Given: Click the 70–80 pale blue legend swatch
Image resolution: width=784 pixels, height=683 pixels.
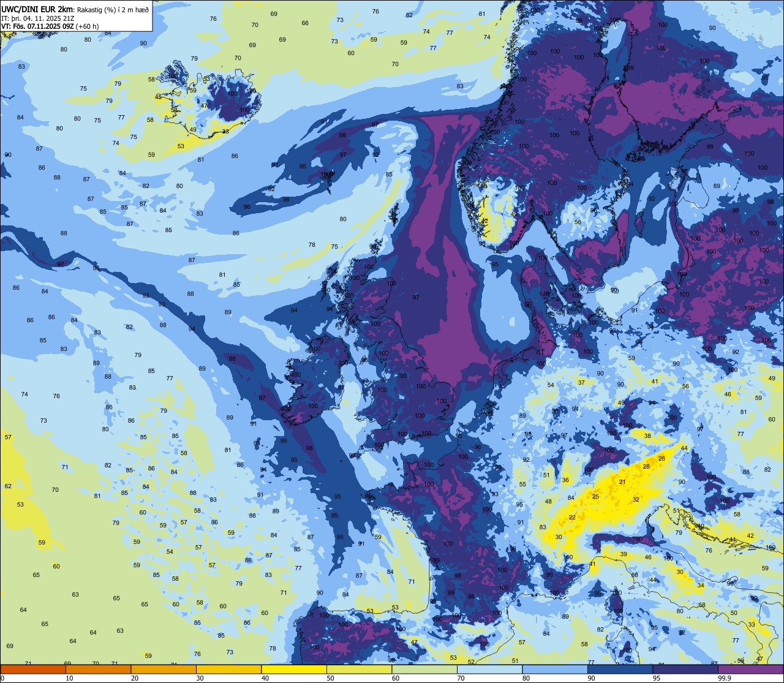Looking at the screenshot, I should [489, 669].
